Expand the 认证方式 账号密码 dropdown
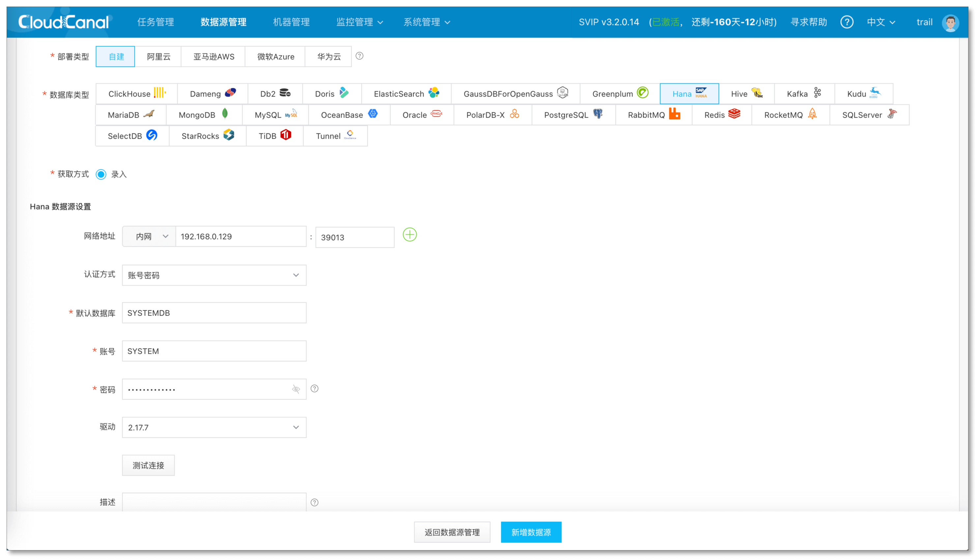Viewport: 978px width, 560px height. pos(214,275)
